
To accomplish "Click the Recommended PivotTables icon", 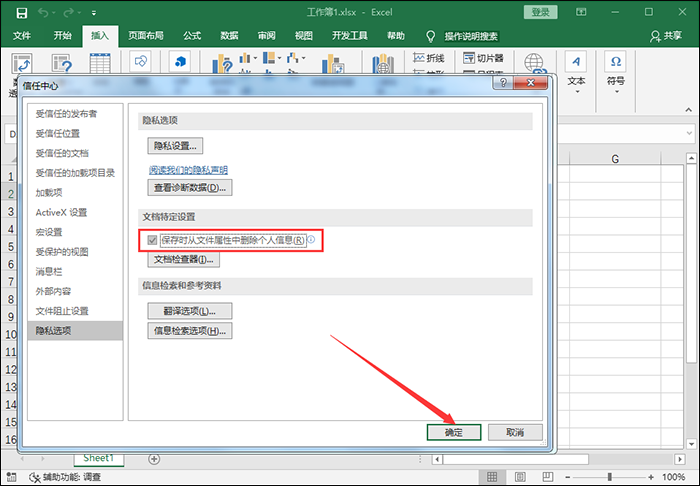I will [x=62, y=64].
